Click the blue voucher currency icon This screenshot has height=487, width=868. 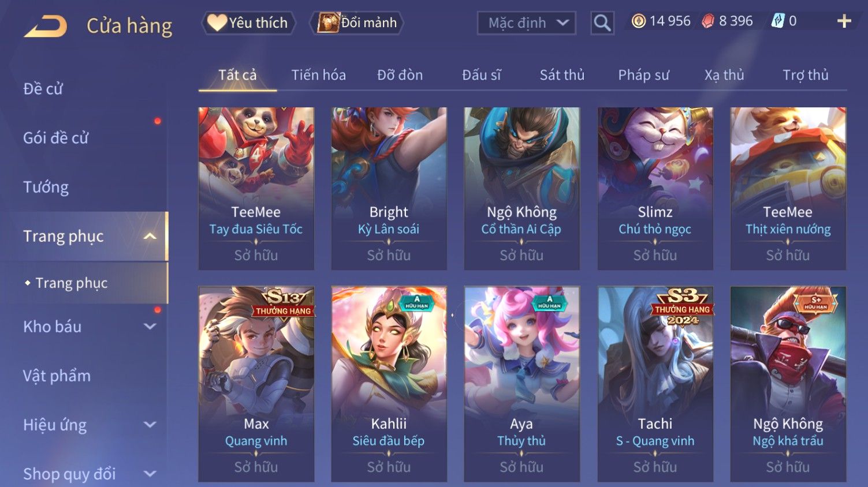[777, 21]
